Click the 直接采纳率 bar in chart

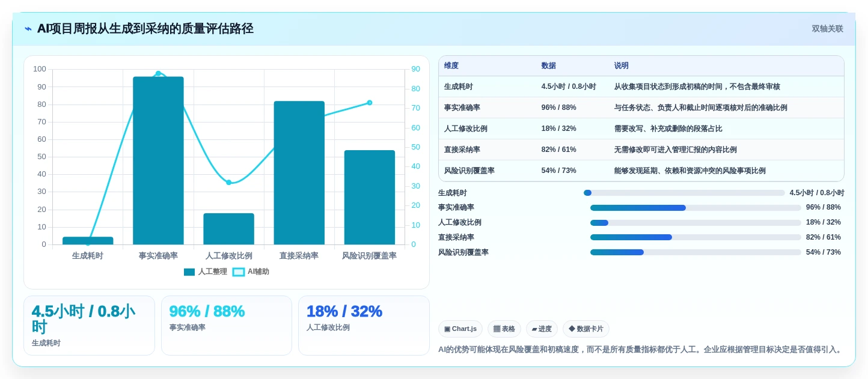click(299, 173)
